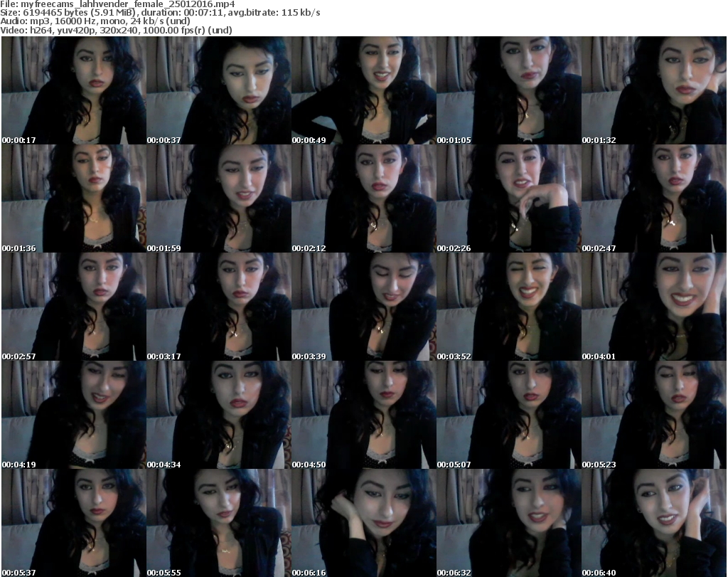Screen dimensions: 728x577
Task: Choose the 00:04:01 frame
Action: tap(654, 307)
